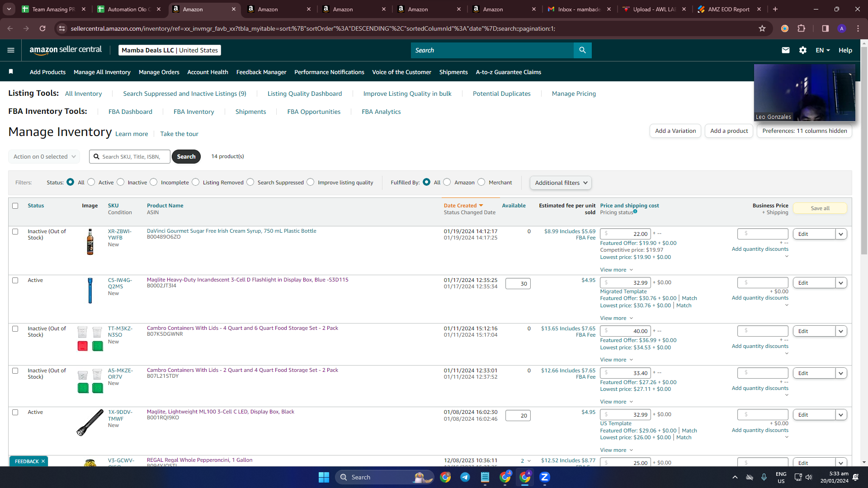
Task: Go back with the browser back arrow
Action: [10, 28]
